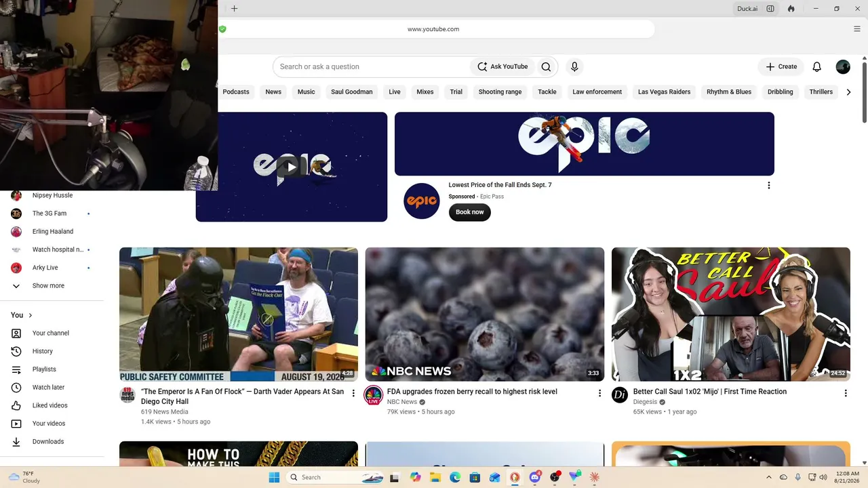Click the Create button

tap(781, 66)
